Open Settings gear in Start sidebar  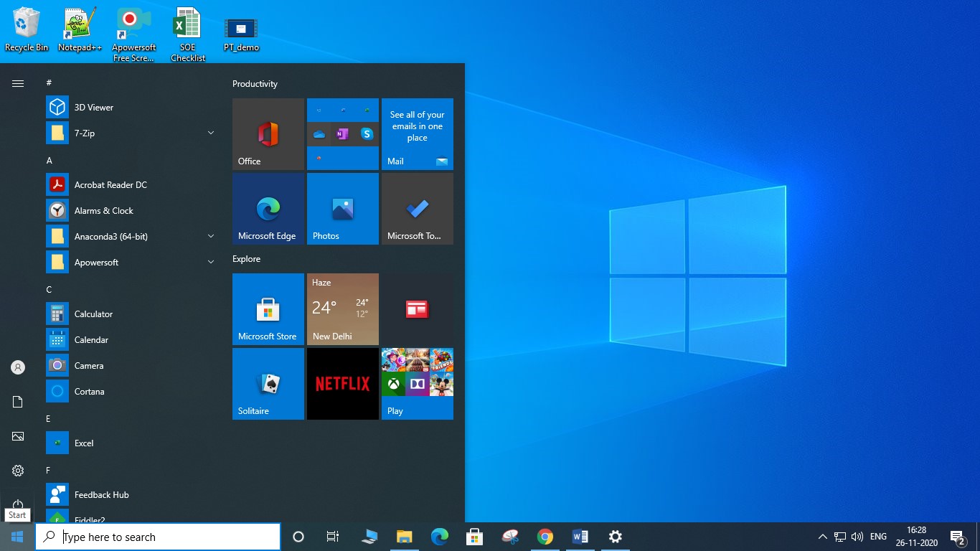tap(18, 471)
